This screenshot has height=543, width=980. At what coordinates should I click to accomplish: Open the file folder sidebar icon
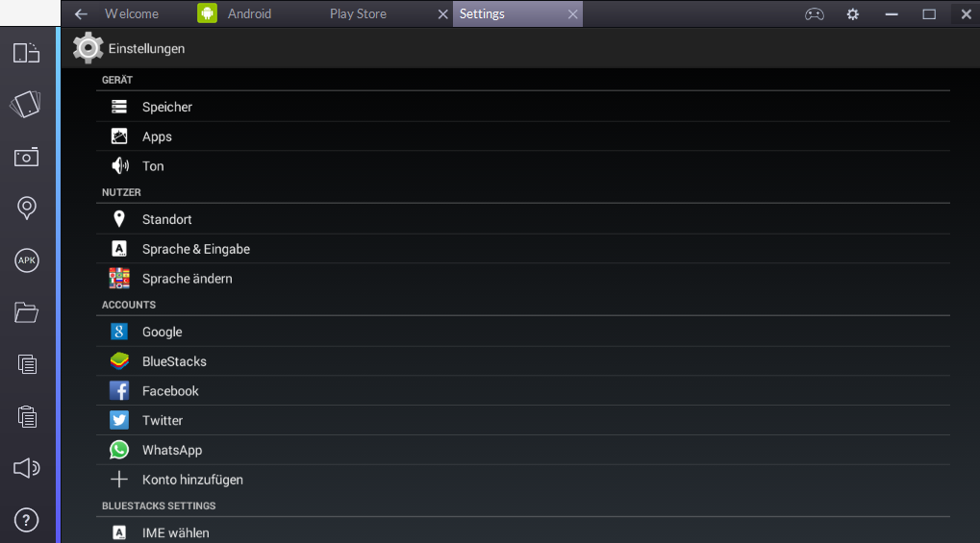pyautogui.click(x=26, y=312)
